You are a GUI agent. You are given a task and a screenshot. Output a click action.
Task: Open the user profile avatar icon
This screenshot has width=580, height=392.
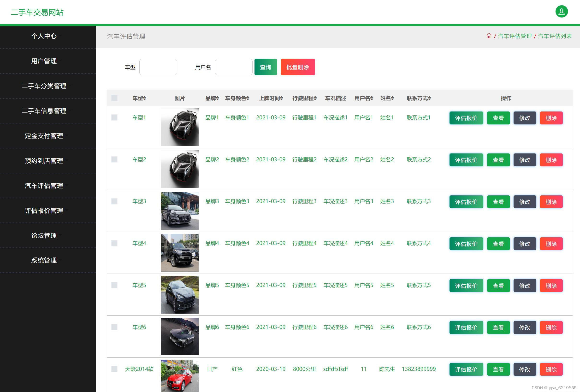tap(562, 12)
